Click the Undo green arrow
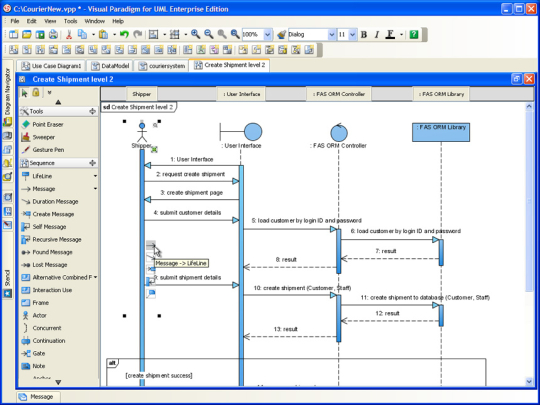Viewport: 540px width, 405px height. [124, 34]
